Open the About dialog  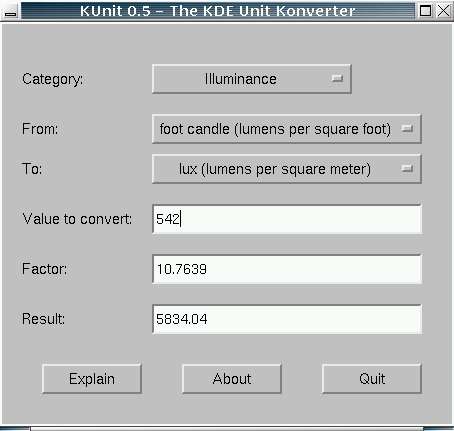click(x=232, y=379)
